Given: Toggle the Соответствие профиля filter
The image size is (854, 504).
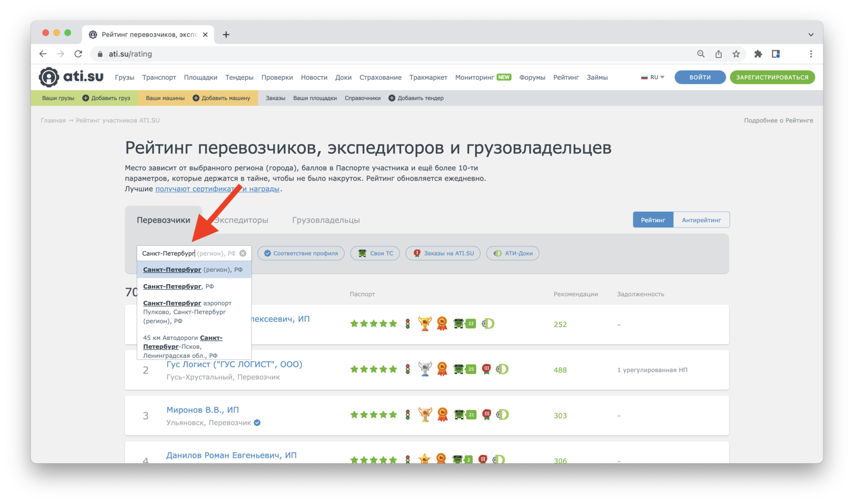Looking at the screenshot, I should (x=301, y=253).
